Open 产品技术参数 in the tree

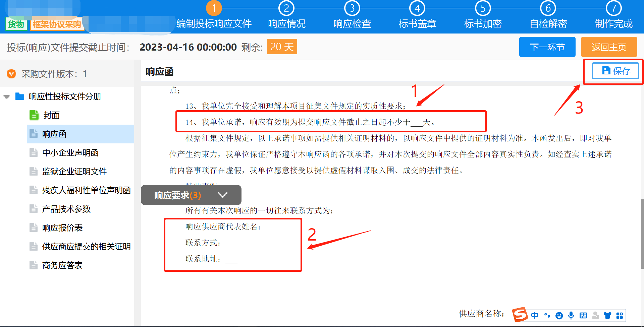[66, 209]
